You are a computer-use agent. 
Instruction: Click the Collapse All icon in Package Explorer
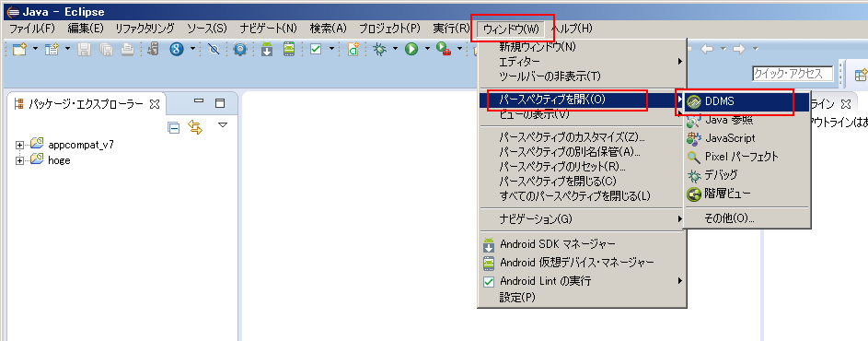point(174,127)
